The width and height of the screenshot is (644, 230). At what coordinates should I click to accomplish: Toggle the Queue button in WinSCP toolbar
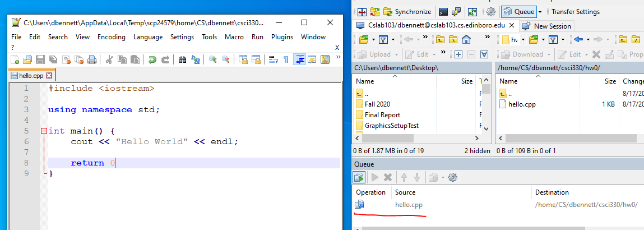coord(519,11)
